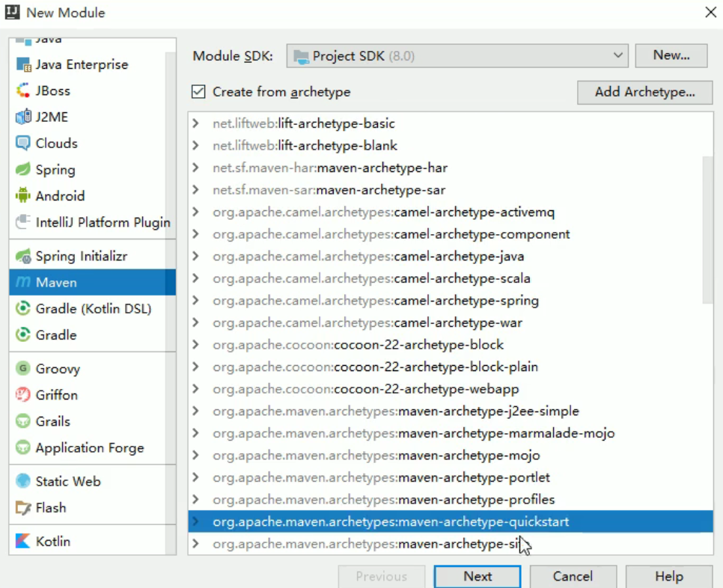Image resolution: width=723 pixels, height=588 pixels.
Task: Click the Add Archetype... button
Action: [644, 92]
